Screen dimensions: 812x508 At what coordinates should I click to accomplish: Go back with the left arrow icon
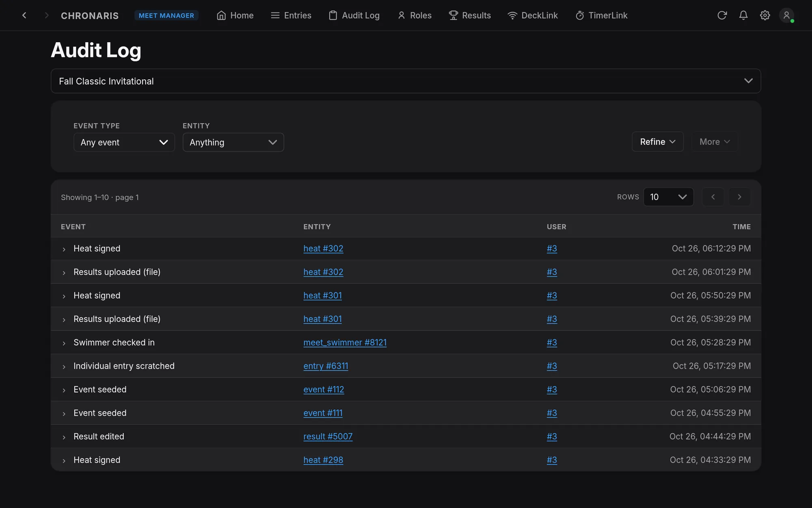[24, 15]
